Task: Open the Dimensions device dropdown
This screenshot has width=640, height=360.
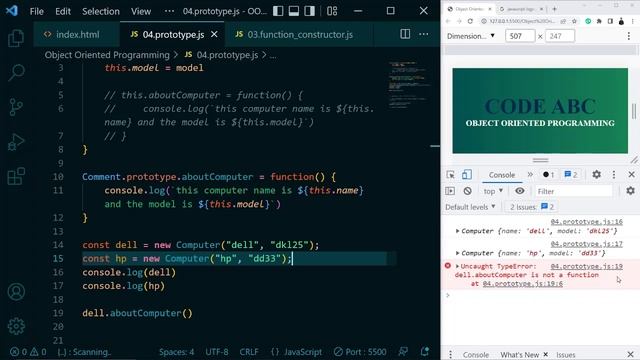Action: pyautogui.click(x=471, y=36)
